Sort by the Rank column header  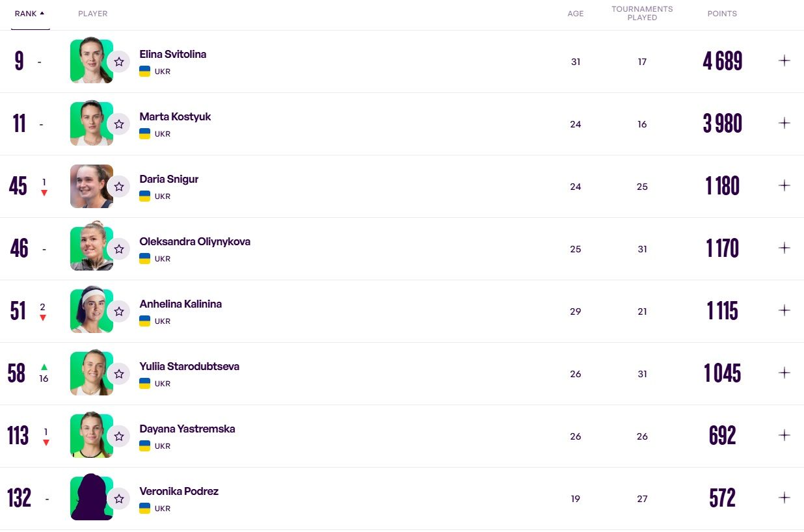pyautogui.click(x=30, y=14)
